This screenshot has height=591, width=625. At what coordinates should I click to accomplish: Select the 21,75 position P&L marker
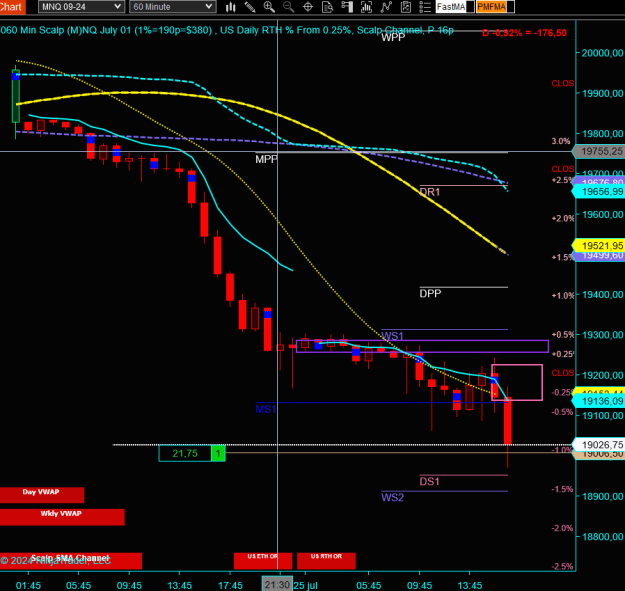[185, 453]
